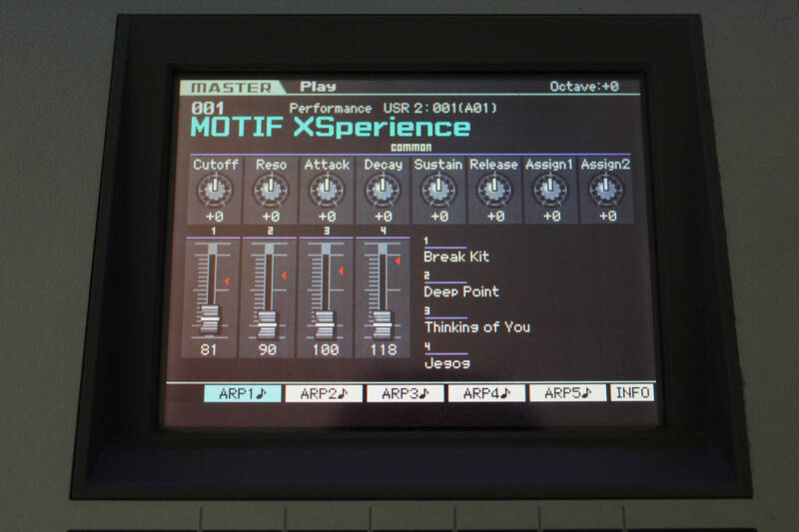Click the red marker on fader 1
The width and height of the screenshot is (799, 532).
click(227, 281)
